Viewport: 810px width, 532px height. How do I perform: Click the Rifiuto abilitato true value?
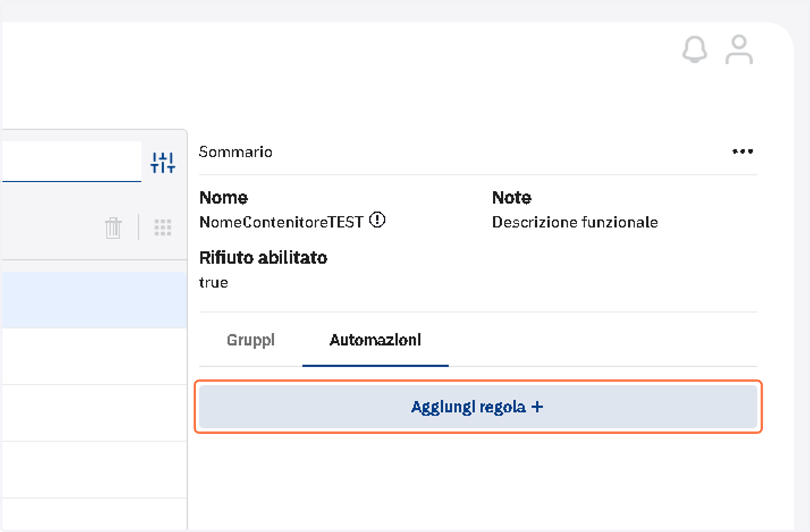213,283
